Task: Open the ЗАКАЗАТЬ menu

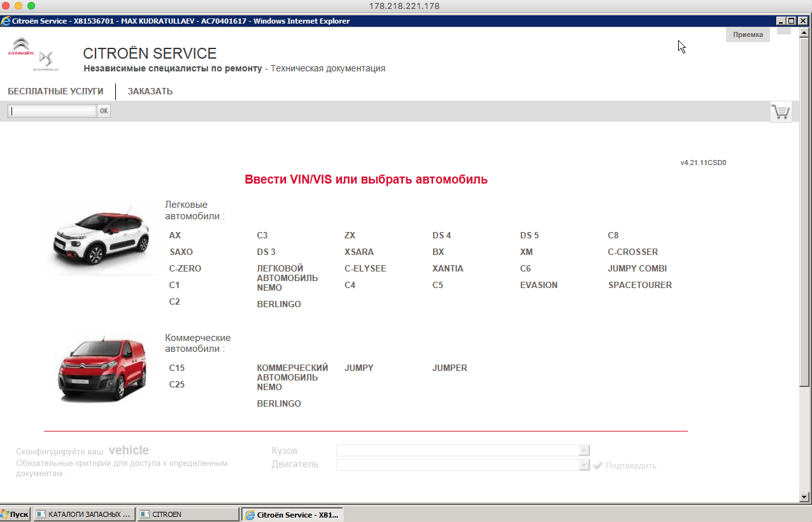Action: (150, 91)
